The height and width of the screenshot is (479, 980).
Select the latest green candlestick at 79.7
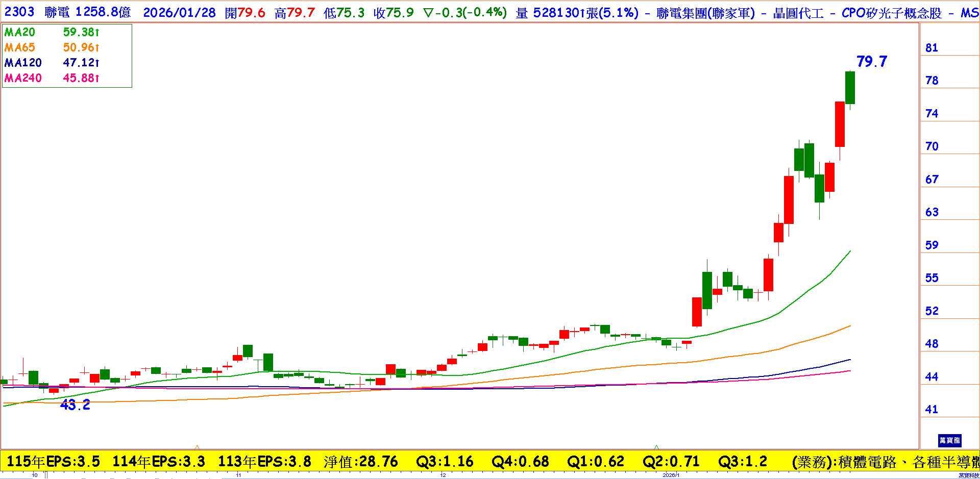tap(850, 88)
